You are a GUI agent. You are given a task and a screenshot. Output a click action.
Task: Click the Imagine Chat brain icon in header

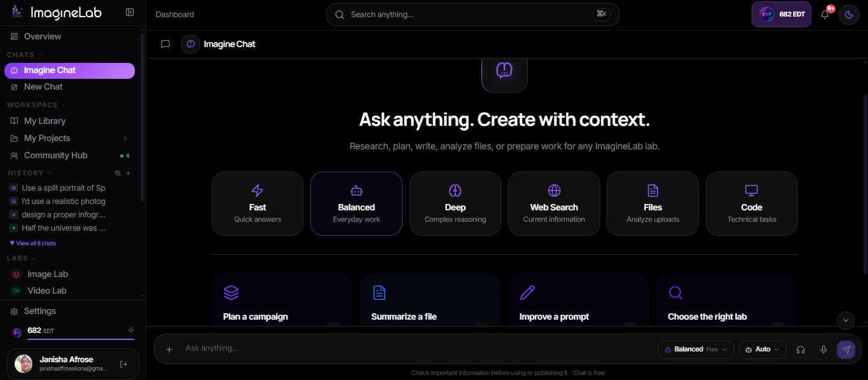pyautogui.click(x=190, y=44)
